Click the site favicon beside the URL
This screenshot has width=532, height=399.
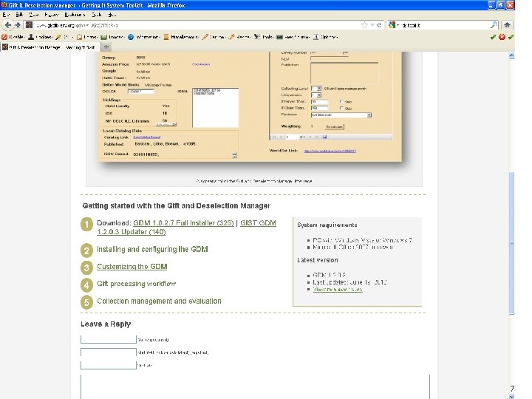[29, 25]
